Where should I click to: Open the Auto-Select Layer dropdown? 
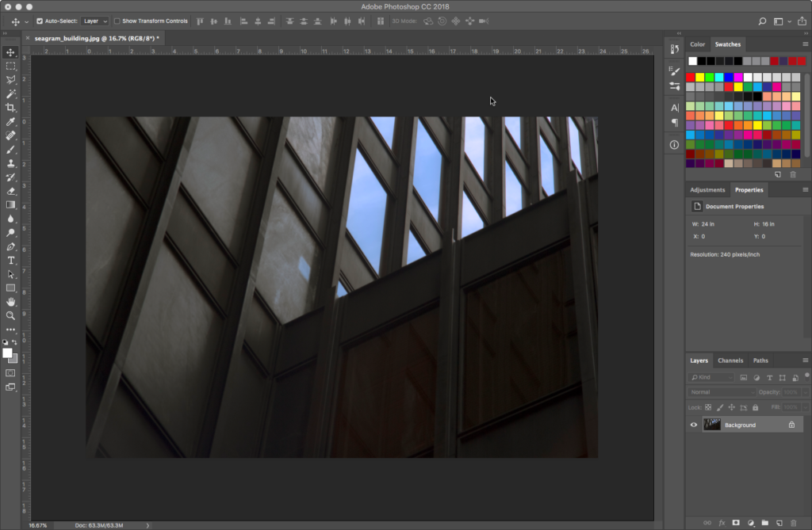94,21
